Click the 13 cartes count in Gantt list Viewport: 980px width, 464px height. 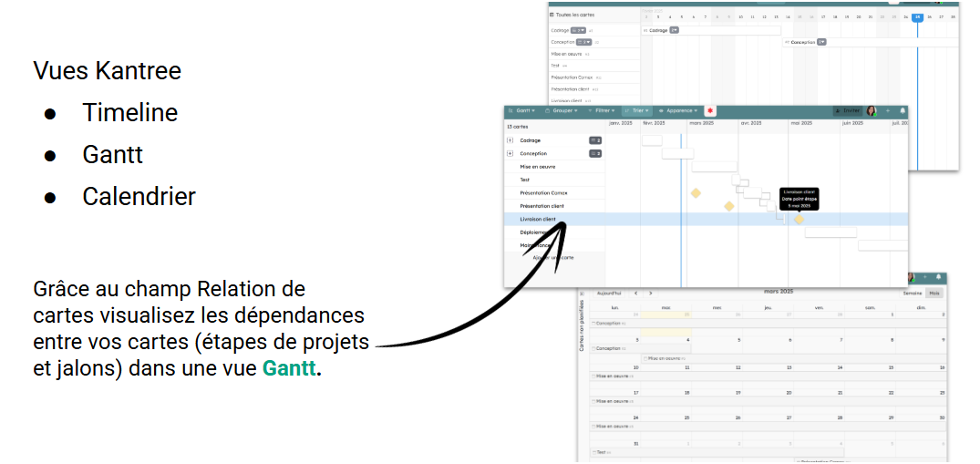pos(517,127)
